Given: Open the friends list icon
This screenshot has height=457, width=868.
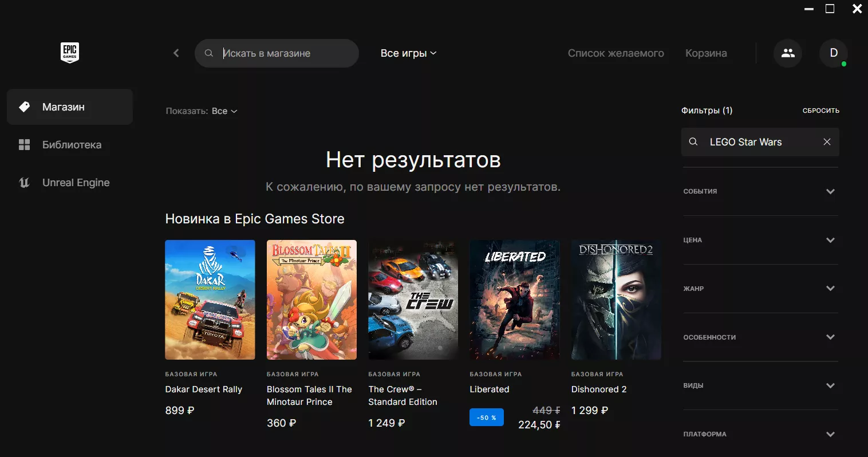Looking at the screenshot, I should [788, 53].
